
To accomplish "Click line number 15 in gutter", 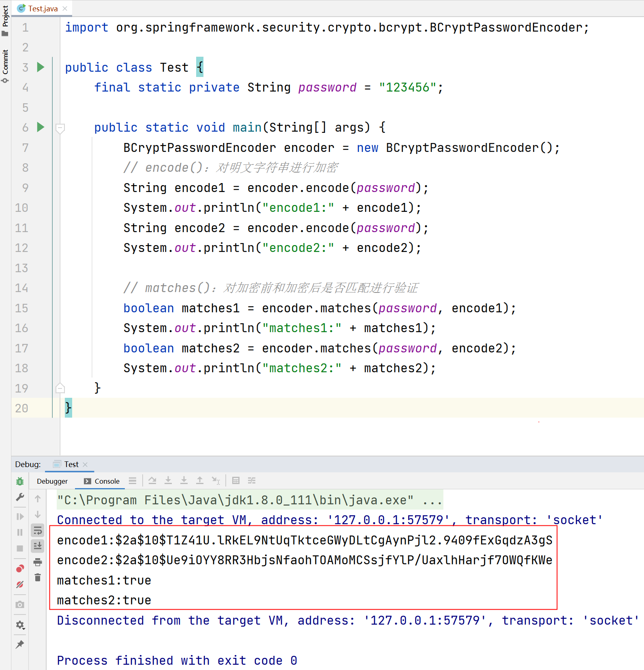I will coord(21,308).
